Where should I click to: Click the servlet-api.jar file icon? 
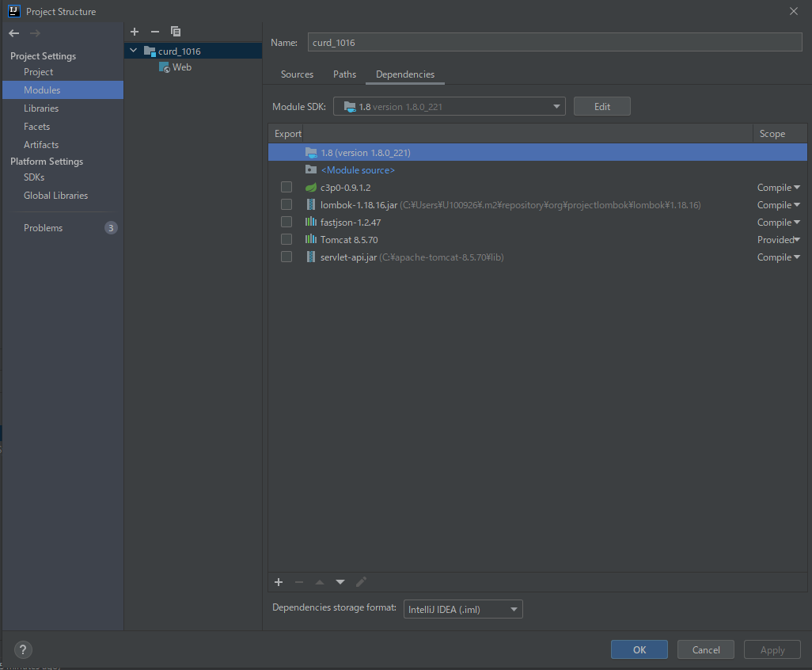(311, 257)
